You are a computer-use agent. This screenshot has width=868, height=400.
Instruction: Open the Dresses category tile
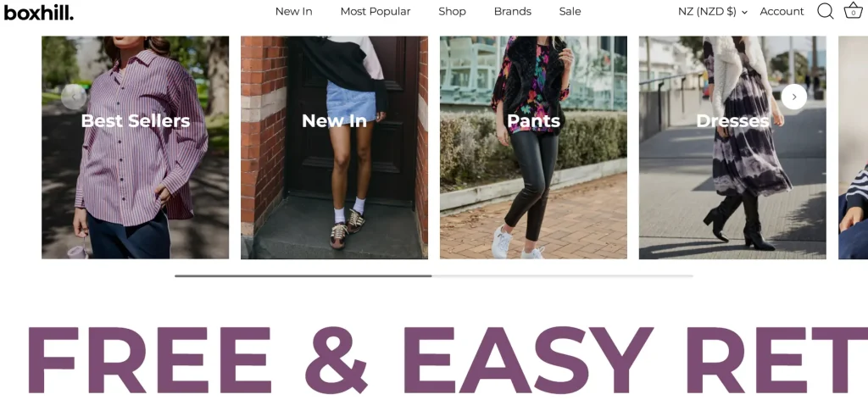point(732,147)
